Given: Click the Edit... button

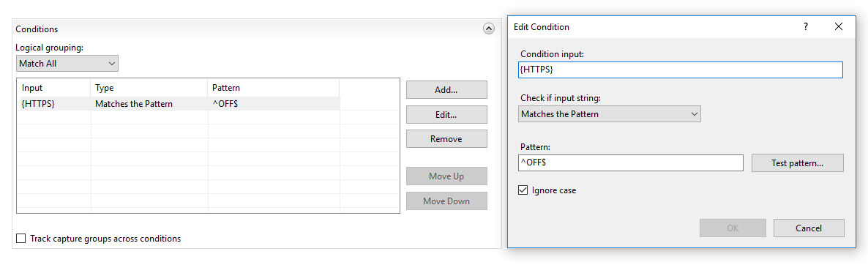Looking at the screenshot, I should [446, 114].
